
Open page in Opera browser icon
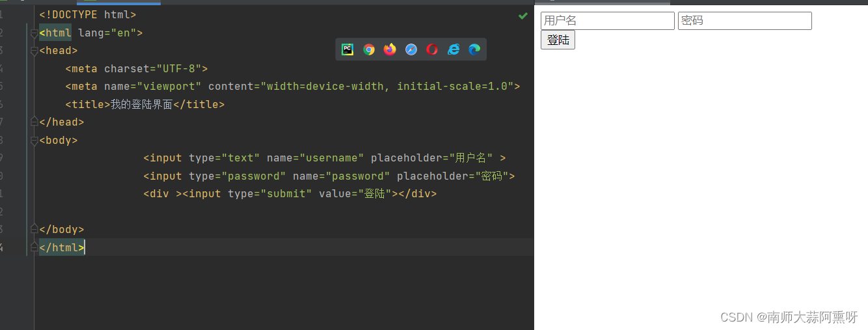(432, 49)
